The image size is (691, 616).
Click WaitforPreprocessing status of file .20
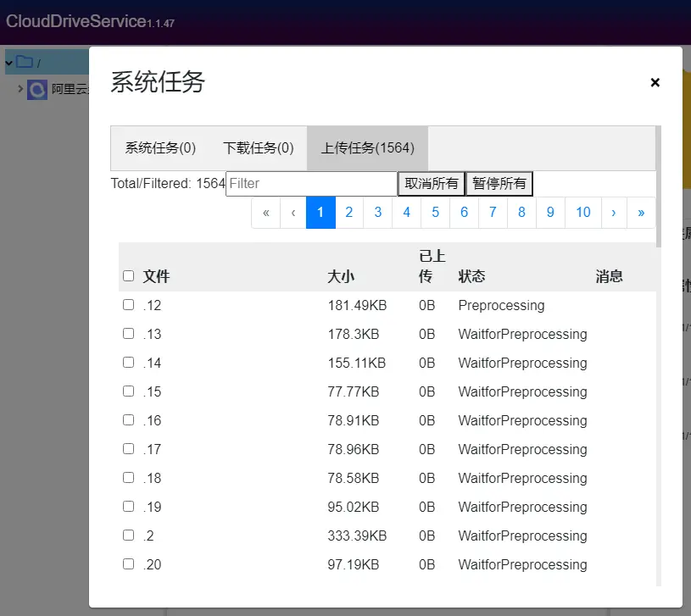click(522, 565)
